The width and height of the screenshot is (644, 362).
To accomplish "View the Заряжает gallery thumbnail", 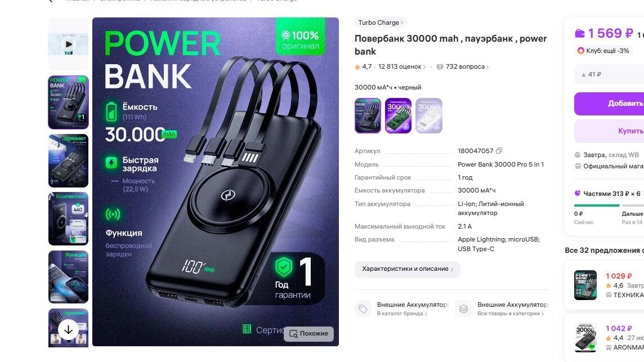I will pyautogui.click(x=68, y=160).
